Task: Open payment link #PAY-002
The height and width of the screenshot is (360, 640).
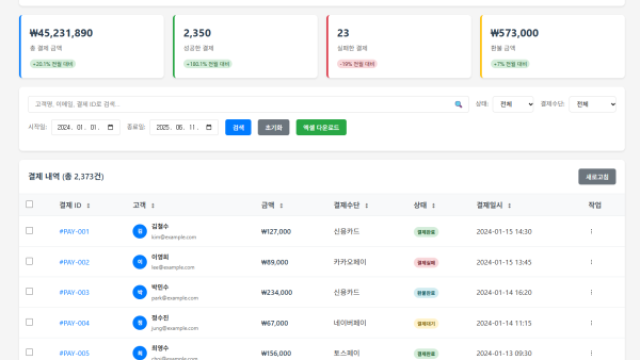Action: pos(74,262)
